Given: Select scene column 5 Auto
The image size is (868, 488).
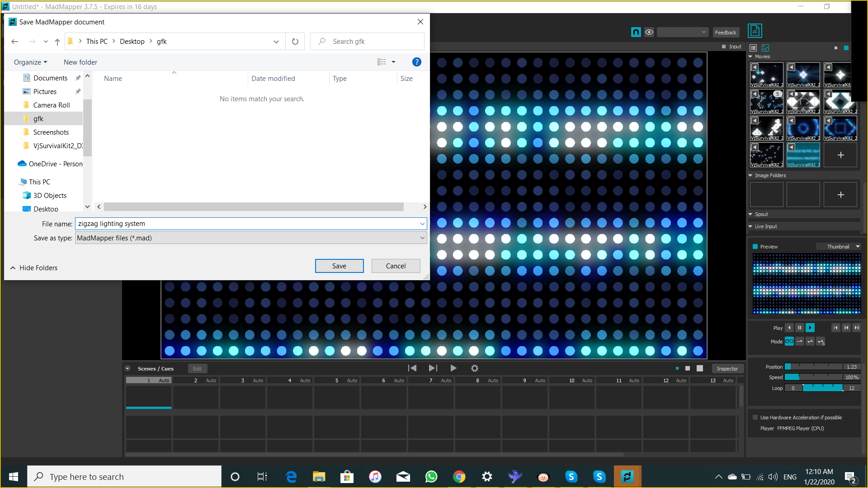Looking at the screenshot, I should [337, 380].
